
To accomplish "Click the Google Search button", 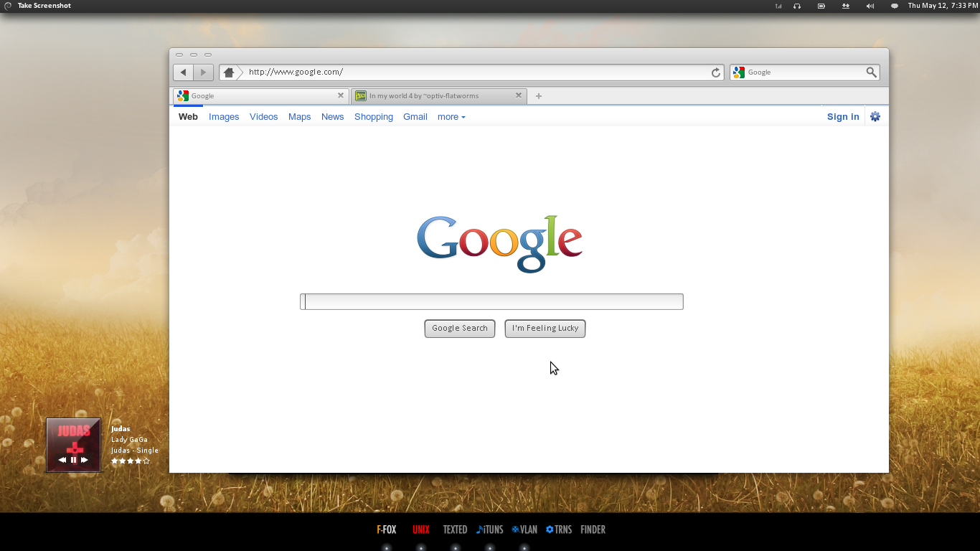I will click(460, 329).
